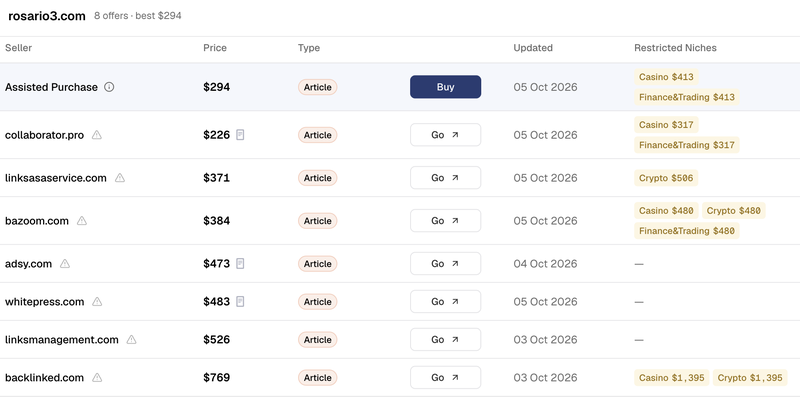Screen dimensions: 800x397
Task: Click the warning icon next to adsy.com
Action: [65, 263]
